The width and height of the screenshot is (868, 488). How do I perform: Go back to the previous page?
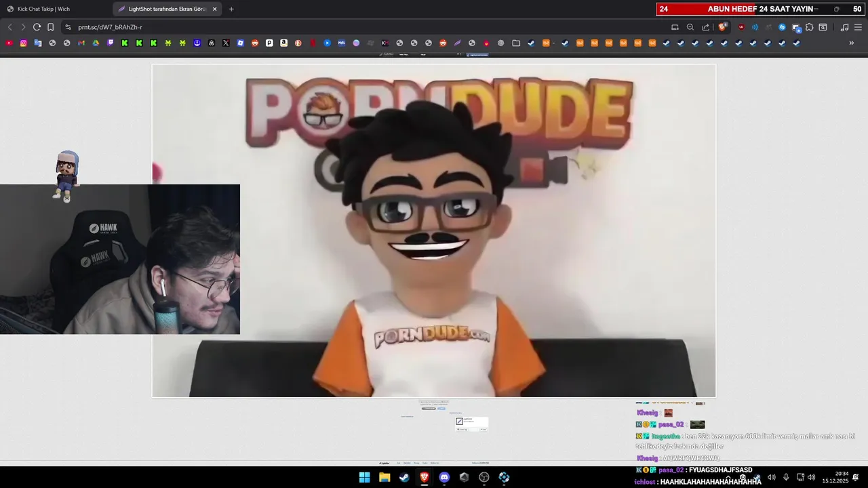(9, 27)
